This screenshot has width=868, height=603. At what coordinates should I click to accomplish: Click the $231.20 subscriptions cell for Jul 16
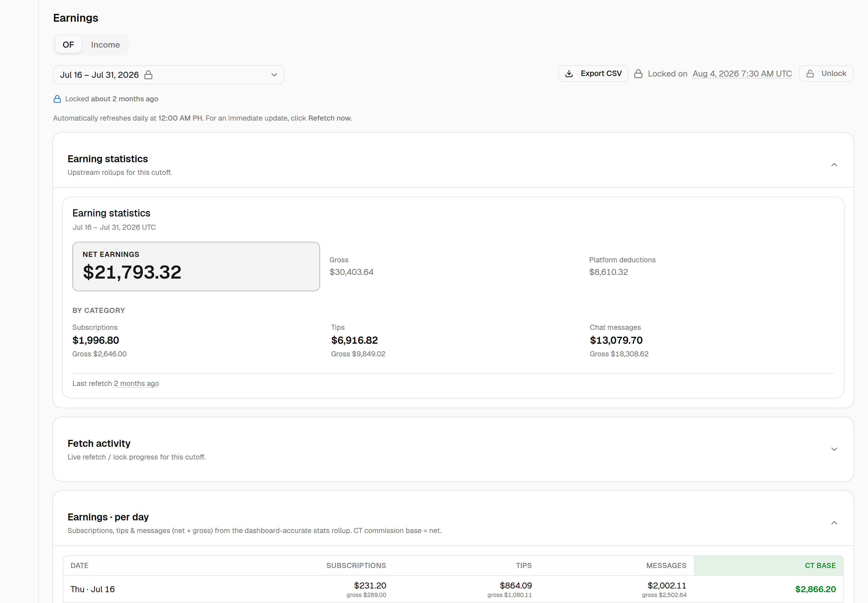click(x=370, y=586)
